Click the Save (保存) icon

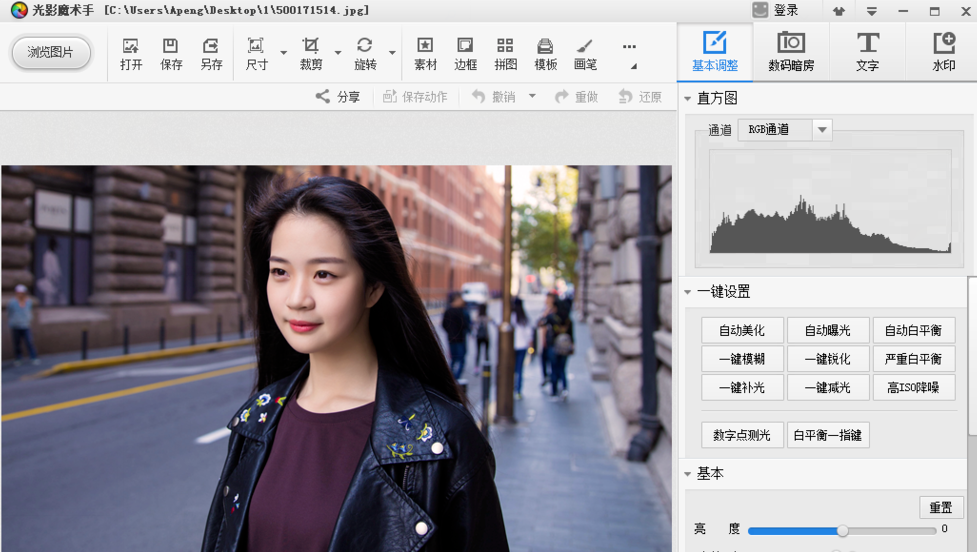pyautogui.click(x=171, y=53)
